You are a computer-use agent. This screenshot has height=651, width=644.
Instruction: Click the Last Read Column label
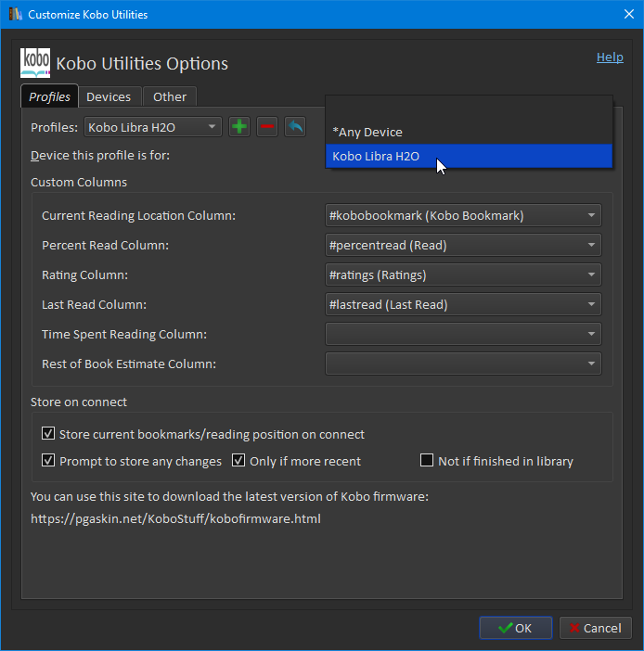pos(95,305)
